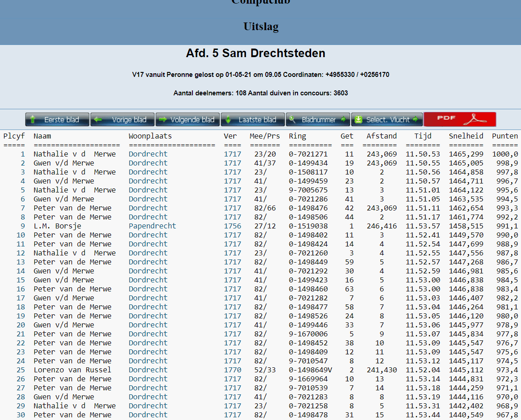Viewport: 521px width, 420px height.
Task: Click the green left arrow icon on Vorige blad
Action: [98, 120]
